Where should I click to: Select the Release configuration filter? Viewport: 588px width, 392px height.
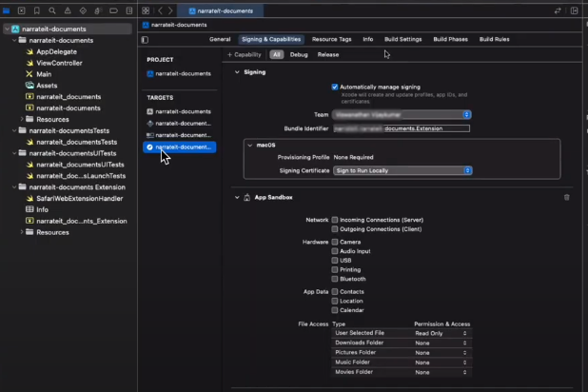[327, 55]
